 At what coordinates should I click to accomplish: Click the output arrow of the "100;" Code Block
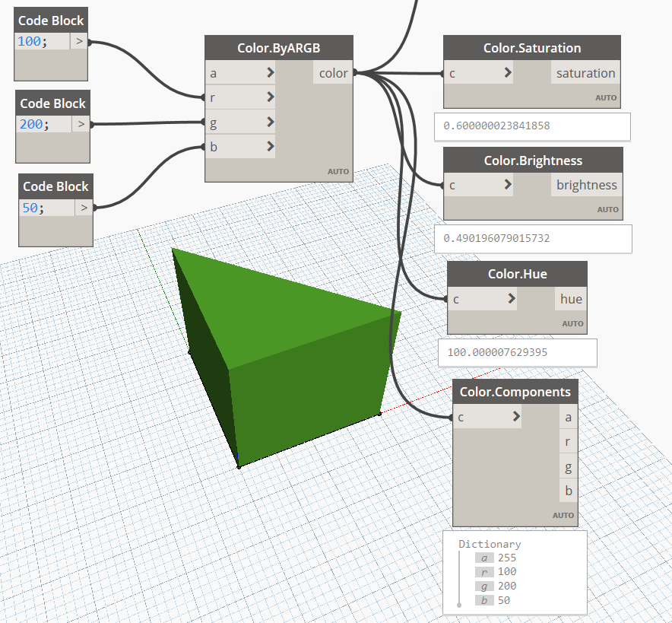(x=79, y=41)
